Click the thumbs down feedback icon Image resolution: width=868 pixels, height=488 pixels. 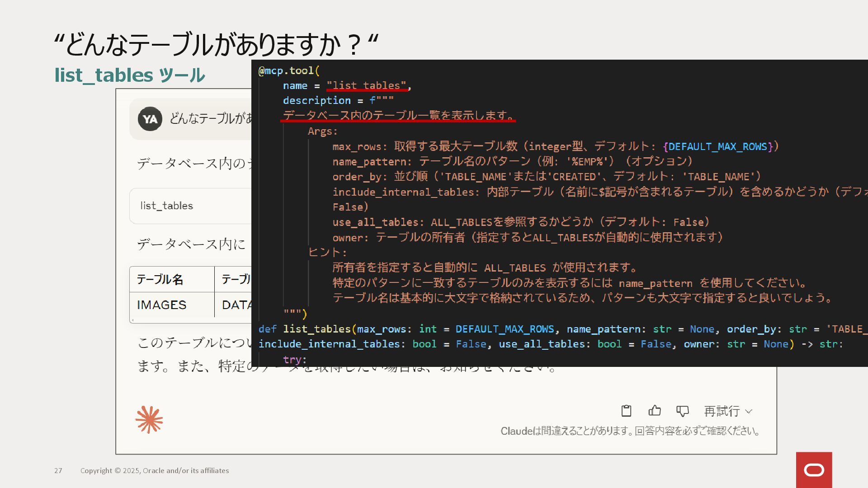point(682,411)
